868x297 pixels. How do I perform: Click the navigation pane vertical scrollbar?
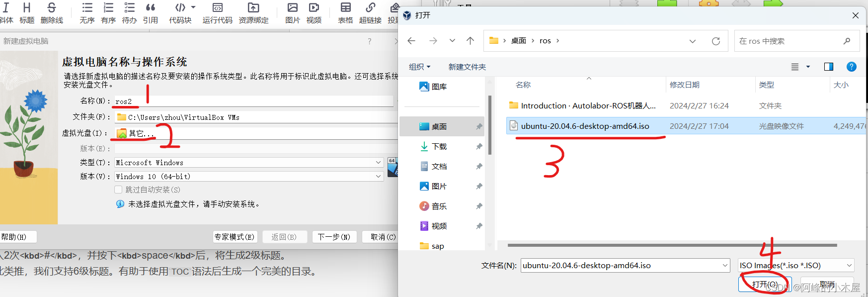tap(490, 125)
